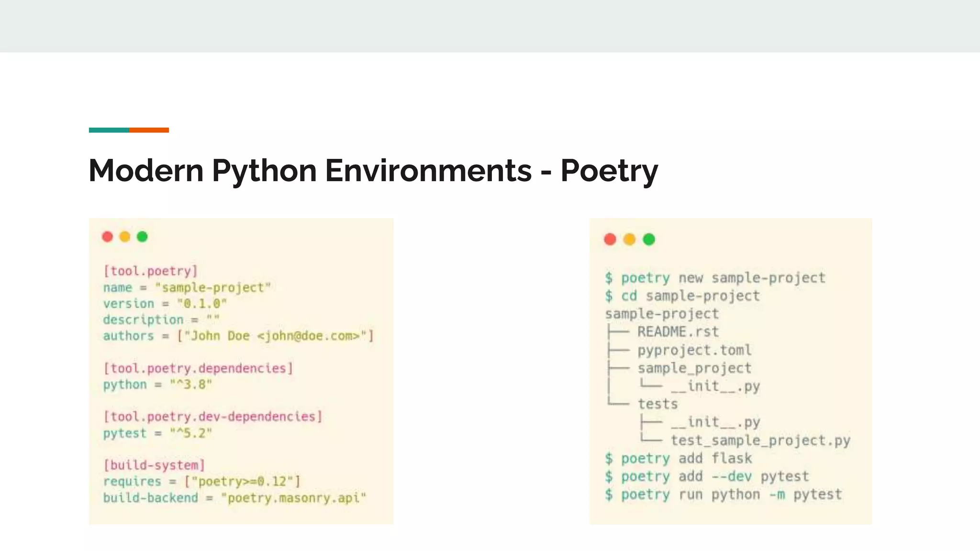
Task: Click green dot in right terminal window
Action: (649, 239)
